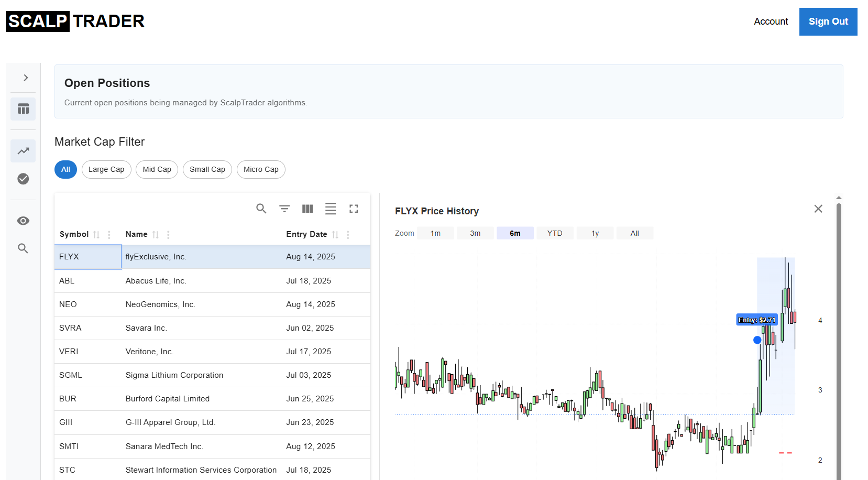This screenshot has height=480, width=868.
Task: Toggle table fullscreen icon
Action: coord(354,209)
